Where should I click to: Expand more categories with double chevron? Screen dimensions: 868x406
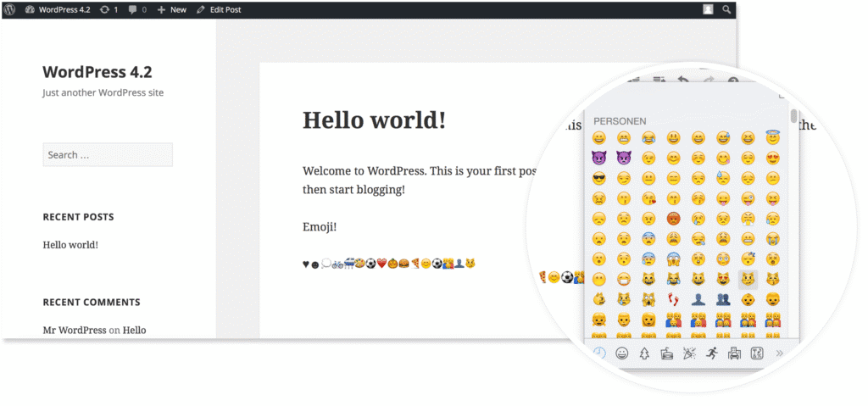[x=780, y=353]
